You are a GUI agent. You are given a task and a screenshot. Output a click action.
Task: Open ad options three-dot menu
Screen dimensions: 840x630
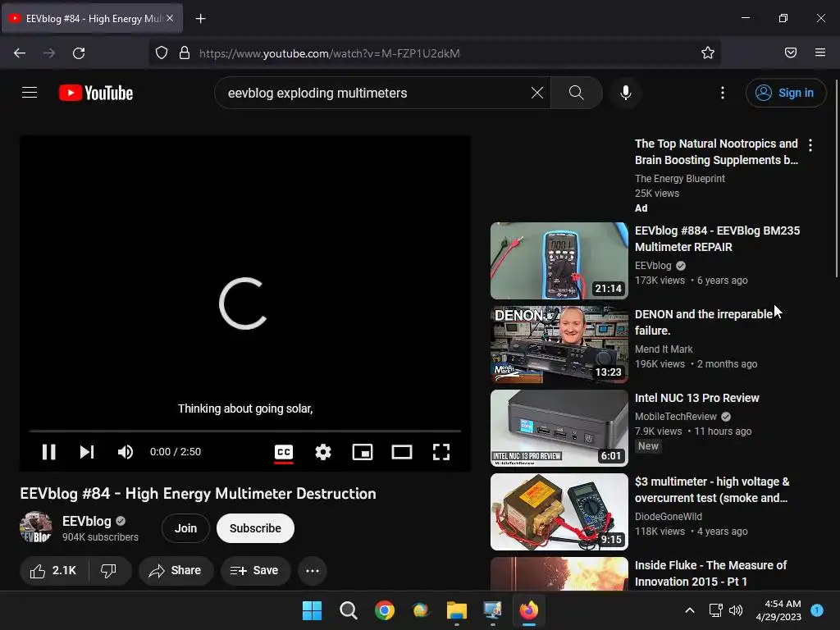point(810,145)
